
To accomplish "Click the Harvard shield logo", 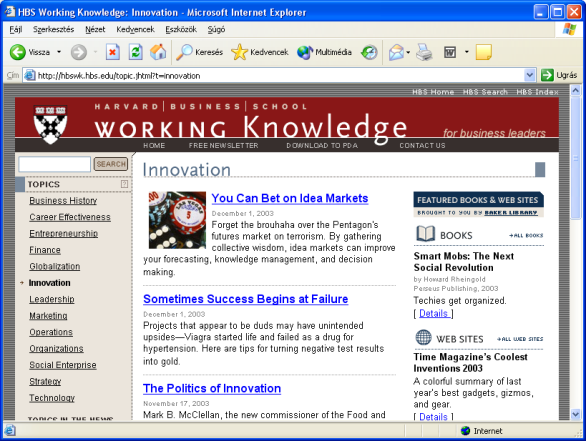I will click(50, 124).
